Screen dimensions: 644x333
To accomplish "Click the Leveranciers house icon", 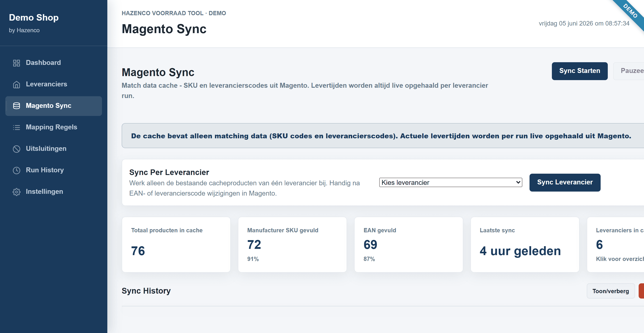I will 17,84.
